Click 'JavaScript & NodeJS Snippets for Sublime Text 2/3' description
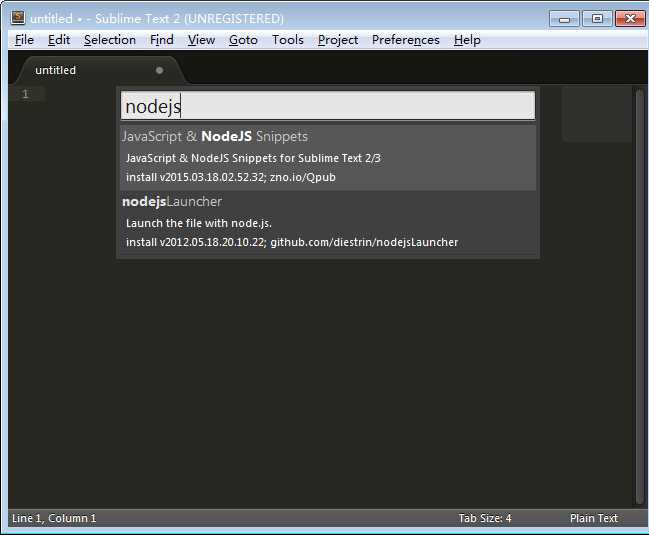Screen dimensions: 649x535 tap(253, 158)
